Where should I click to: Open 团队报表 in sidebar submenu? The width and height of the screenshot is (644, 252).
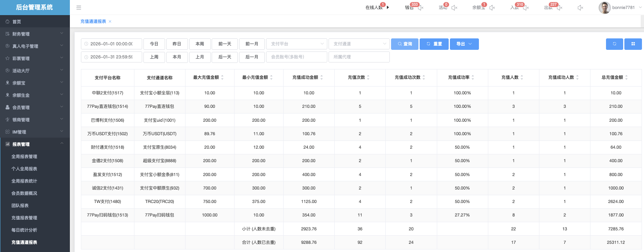(20, 205)
